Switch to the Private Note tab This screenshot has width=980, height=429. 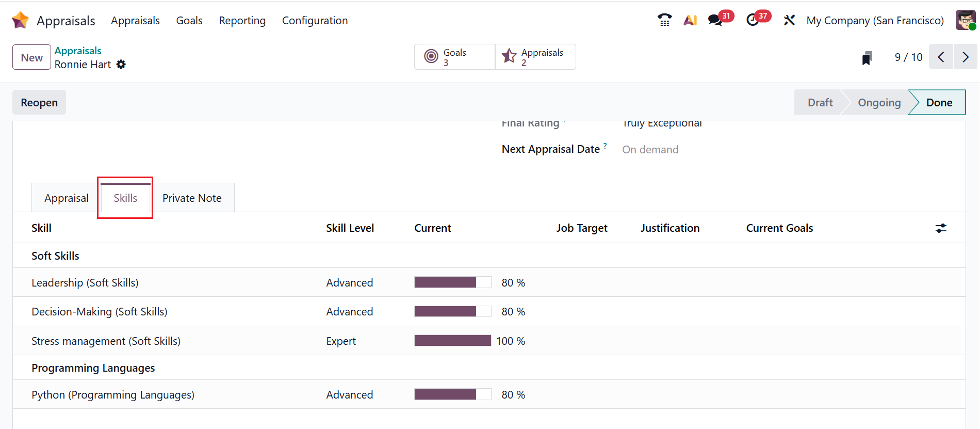click(x=192, y=198)
